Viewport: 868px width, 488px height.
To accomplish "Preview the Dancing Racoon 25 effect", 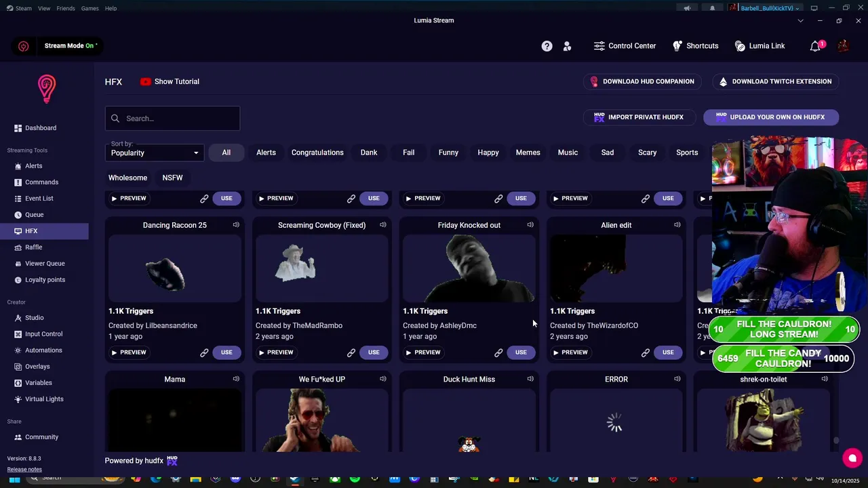I will click(x=128, y=352).
